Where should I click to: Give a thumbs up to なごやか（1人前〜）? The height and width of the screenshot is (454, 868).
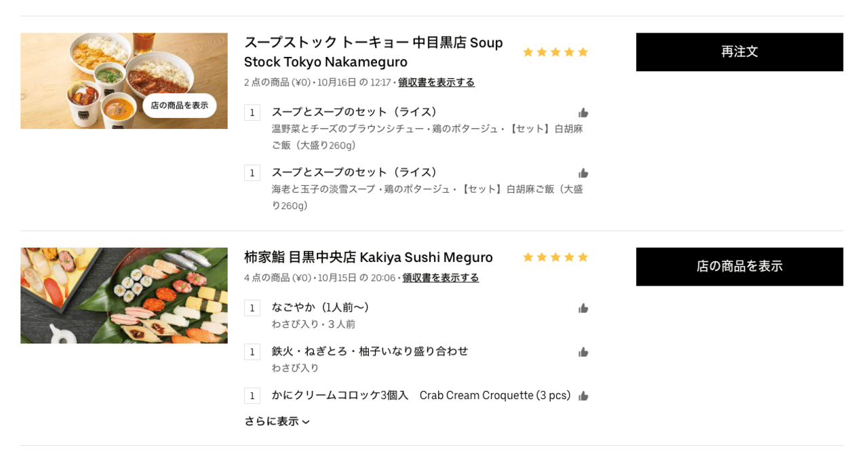coord(583,307)
